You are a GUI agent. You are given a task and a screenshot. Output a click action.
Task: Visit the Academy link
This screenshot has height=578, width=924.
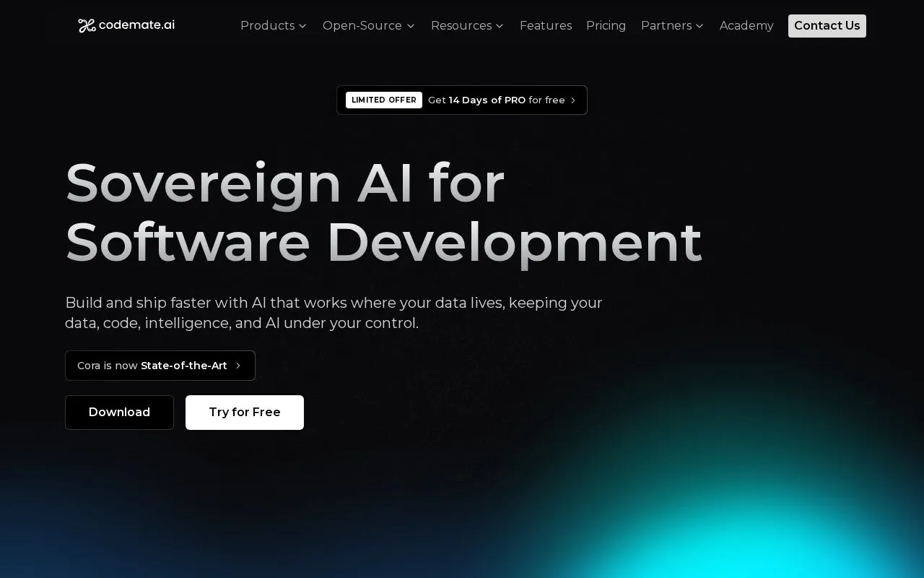pos(746,26)
